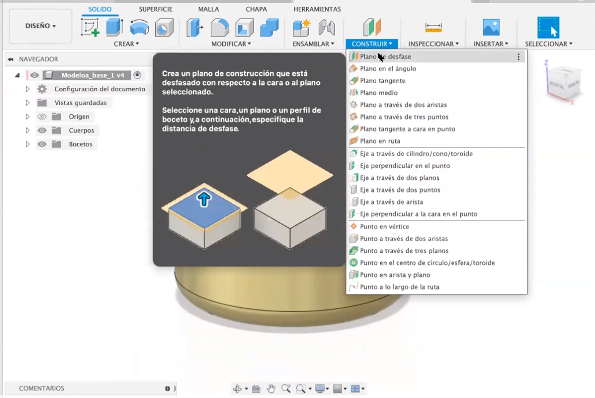Click the selection tool icon above Seleccionar

[548, 27]
